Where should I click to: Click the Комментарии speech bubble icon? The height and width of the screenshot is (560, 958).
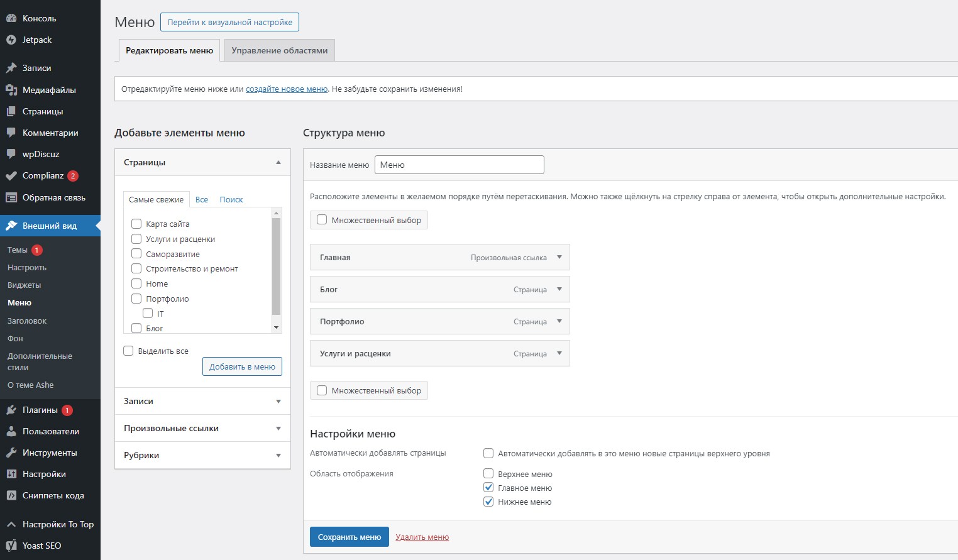(11, 133)
